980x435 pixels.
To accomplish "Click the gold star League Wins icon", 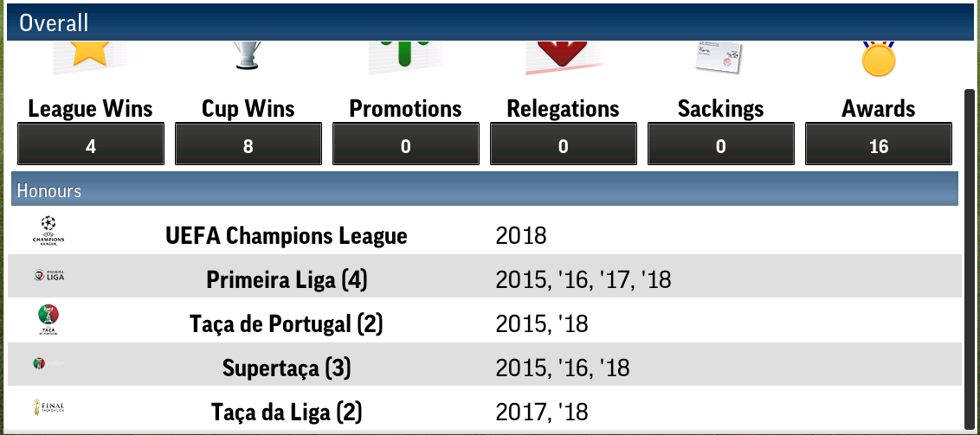I will (x=90, y=54).
